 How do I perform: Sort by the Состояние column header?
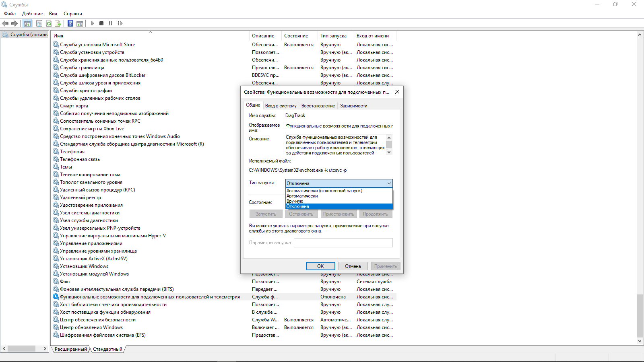point(299,36)
